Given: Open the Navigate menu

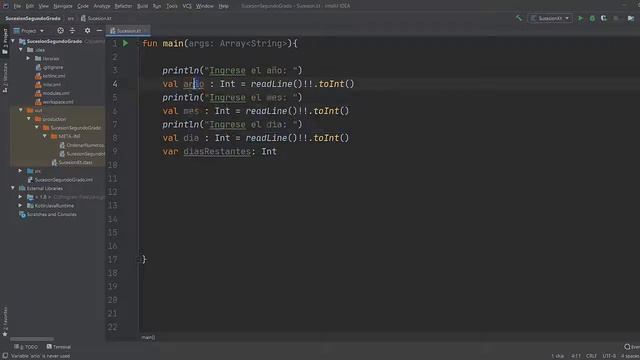Looking at the screenshot, I should 62,6.
